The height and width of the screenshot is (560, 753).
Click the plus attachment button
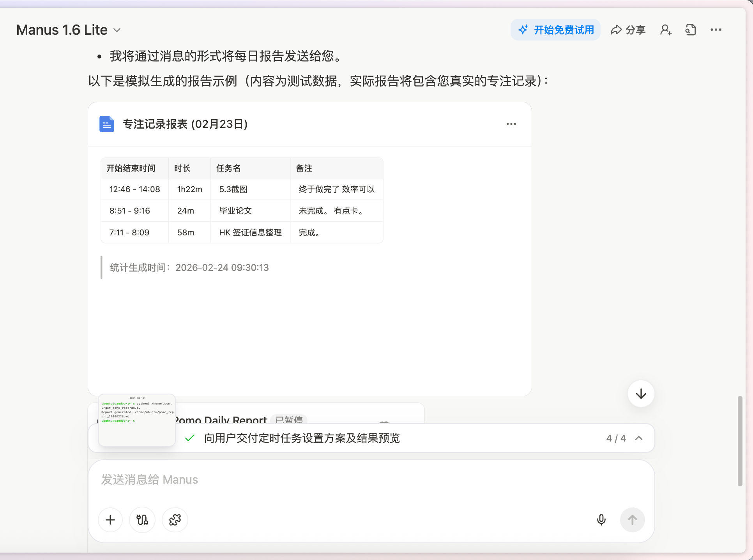click(x=110, y=520)
